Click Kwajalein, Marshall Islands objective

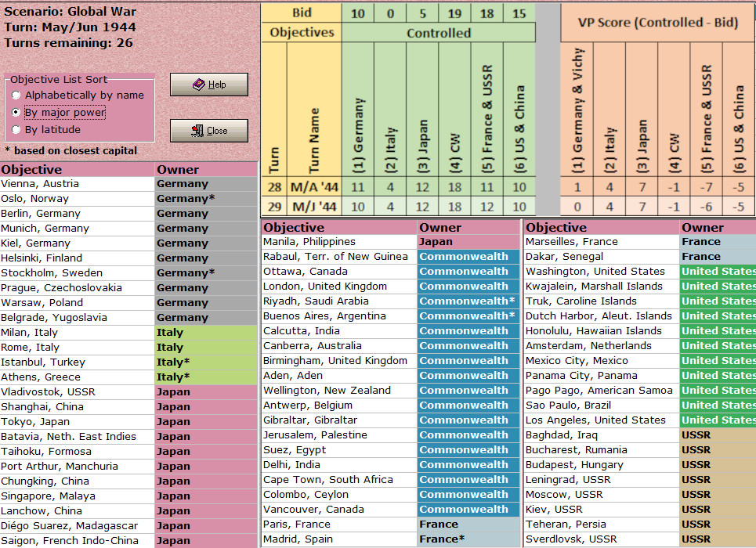[x=601, y=287]
